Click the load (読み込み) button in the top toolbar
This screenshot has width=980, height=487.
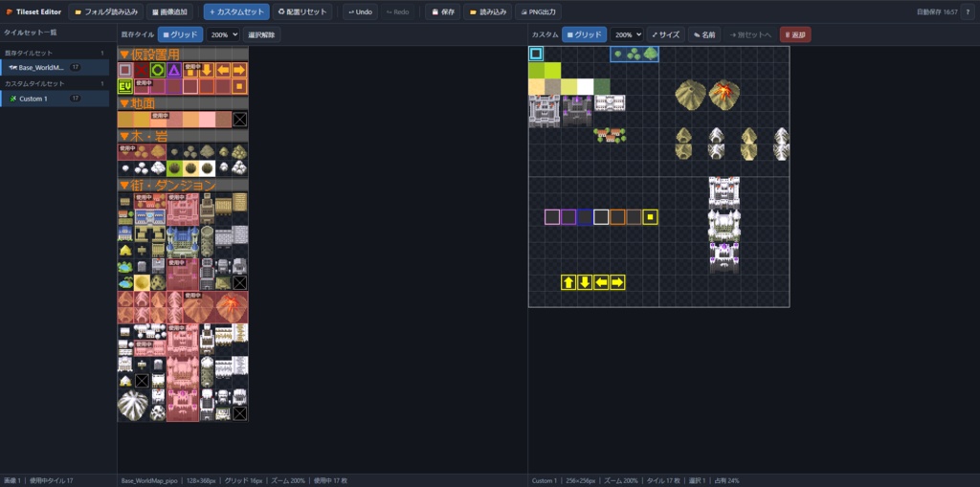pos(487,11)
